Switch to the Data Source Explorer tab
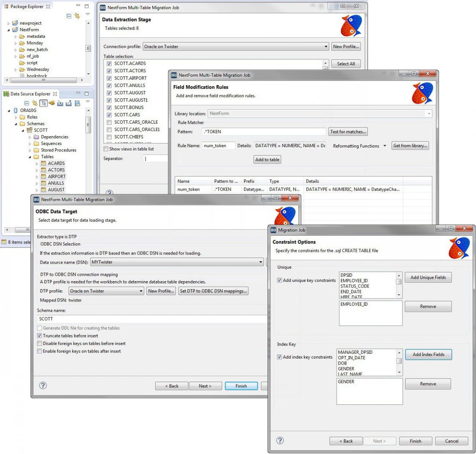 30,94
